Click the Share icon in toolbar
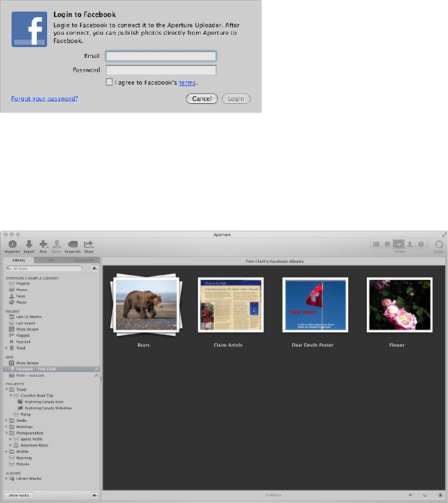 click(89, 244)
